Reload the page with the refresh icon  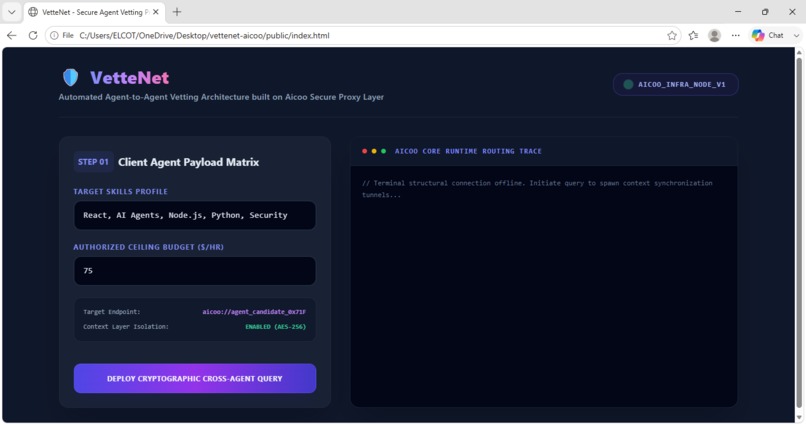click(33, 35)
